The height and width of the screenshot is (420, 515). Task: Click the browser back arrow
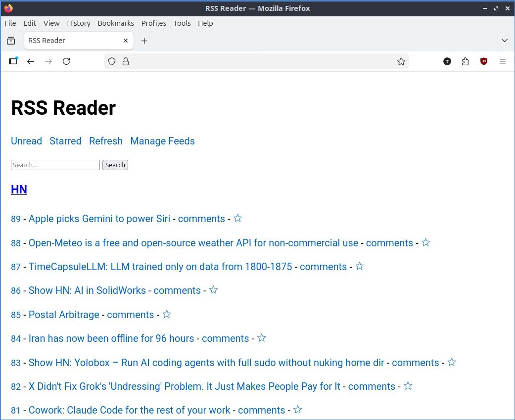click(x=31, y=61)
